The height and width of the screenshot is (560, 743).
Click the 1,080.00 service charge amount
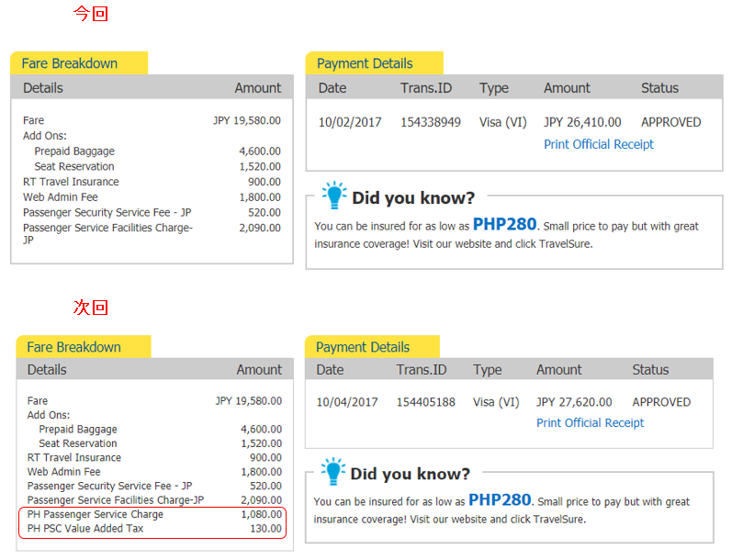coord(261,515)
